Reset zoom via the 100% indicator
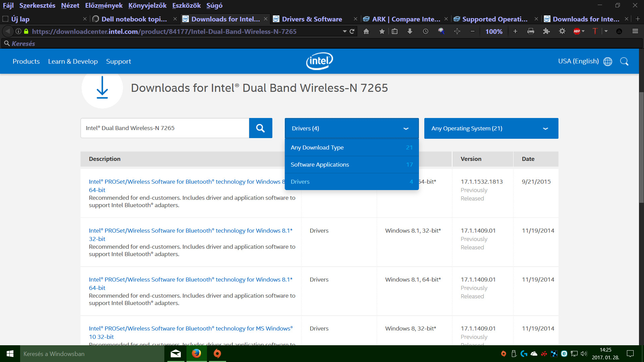644x362 pixels. click(494, 32)
